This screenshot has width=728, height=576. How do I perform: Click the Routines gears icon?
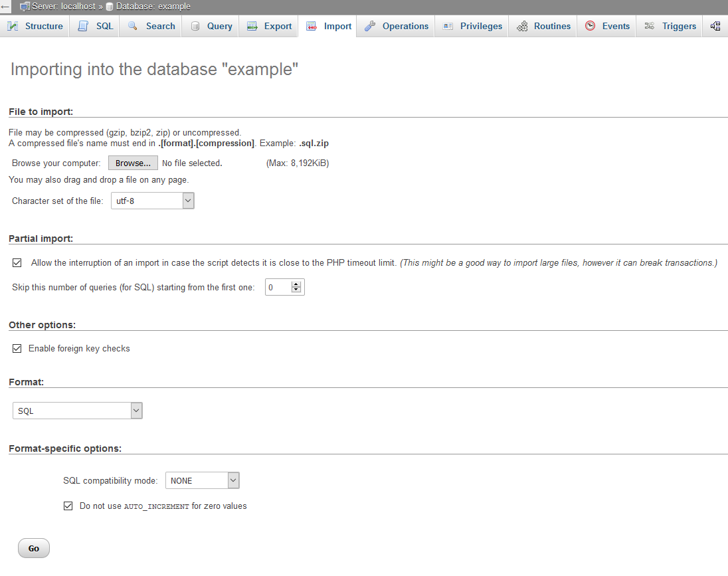[x=522, y=26]
